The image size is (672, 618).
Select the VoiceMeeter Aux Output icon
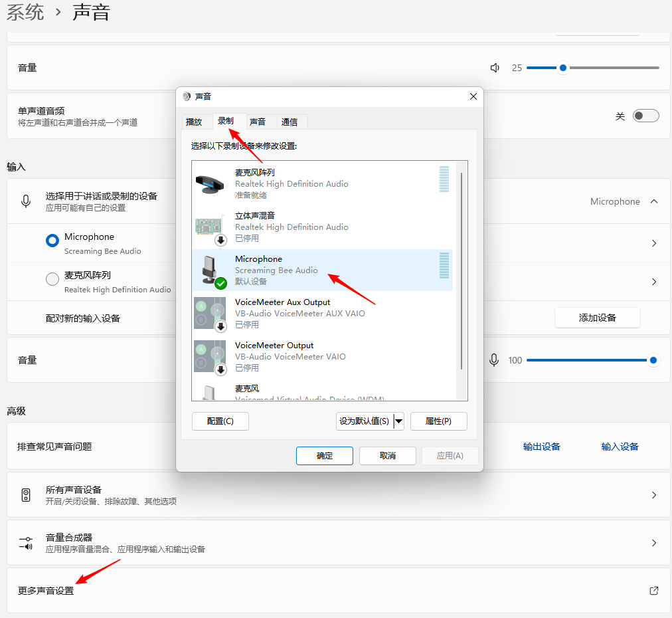point(210,314)
